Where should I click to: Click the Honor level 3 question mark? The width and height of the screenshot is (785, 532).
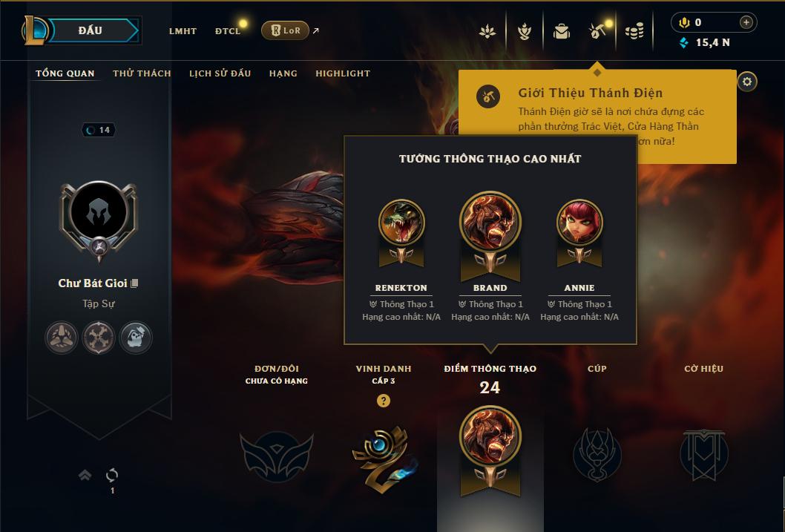pyautogui.click(x=384, y=401)
